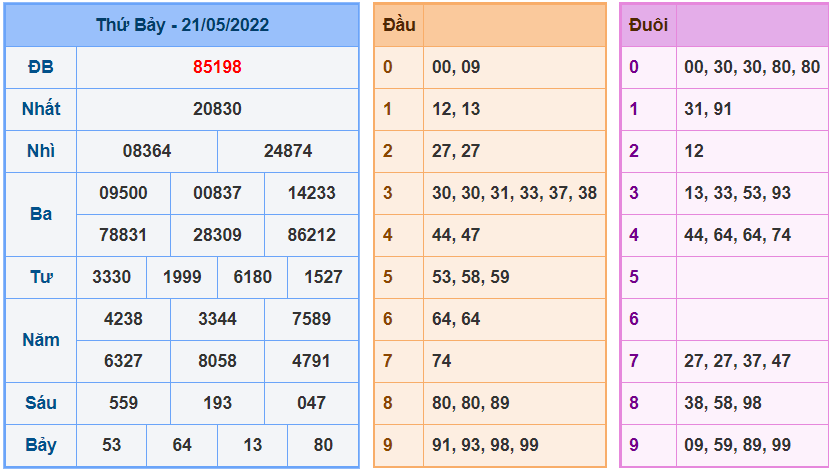Click the digit 5 label in Đuôi table
Image resolution: width=829 pixels, height=469 pixels.
pyautogui.click(x=634, y=277)
